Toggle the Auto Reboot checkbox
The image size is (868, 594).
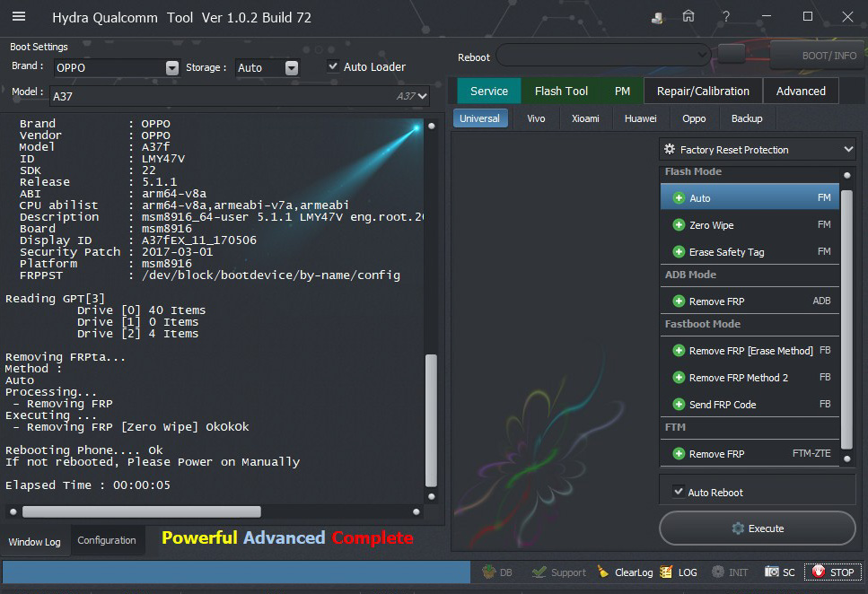pos(678,491)
